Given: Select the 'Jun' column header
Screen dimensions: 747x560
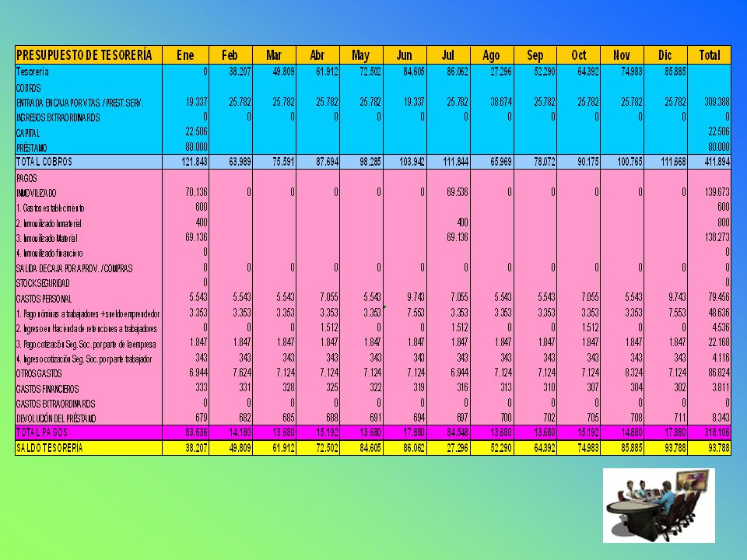Looking at the screenshot, I should point(405,55).
